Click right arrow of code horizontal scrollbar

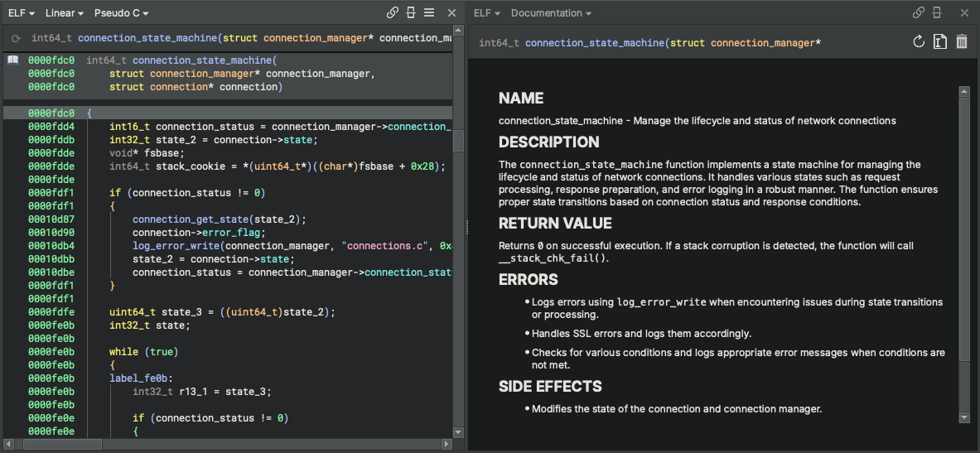click(x=447, y=444)
